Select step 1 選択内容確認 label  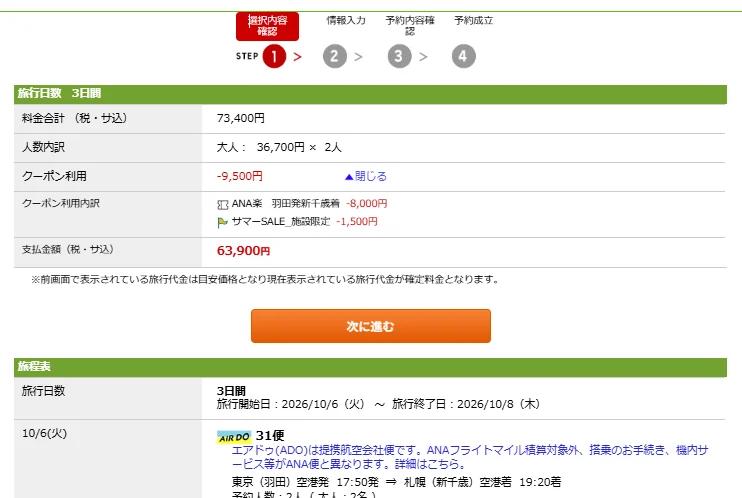click(x=267, y=26)
